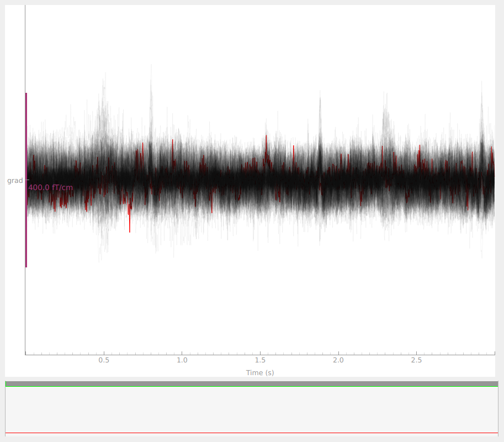Click the 1.5 time tick label

click(260, 360)
